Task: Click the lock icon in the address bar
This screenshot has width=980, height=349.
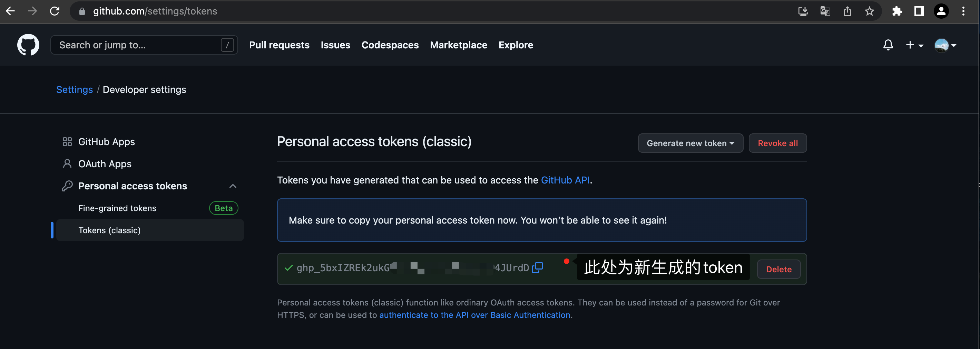Action: 82,11
